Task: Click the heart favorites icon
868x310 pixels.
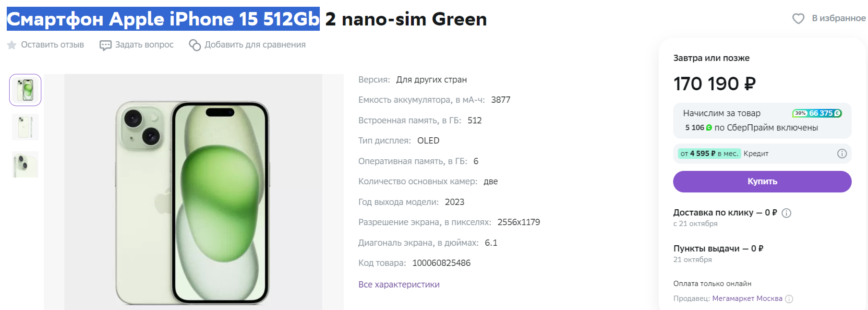Action: tap(798, 19)
